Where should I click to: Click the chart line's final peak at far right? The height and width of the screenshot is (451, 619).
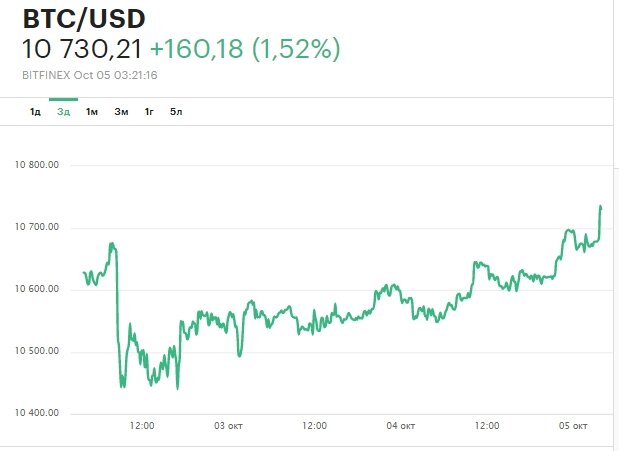tap(600, 207)
